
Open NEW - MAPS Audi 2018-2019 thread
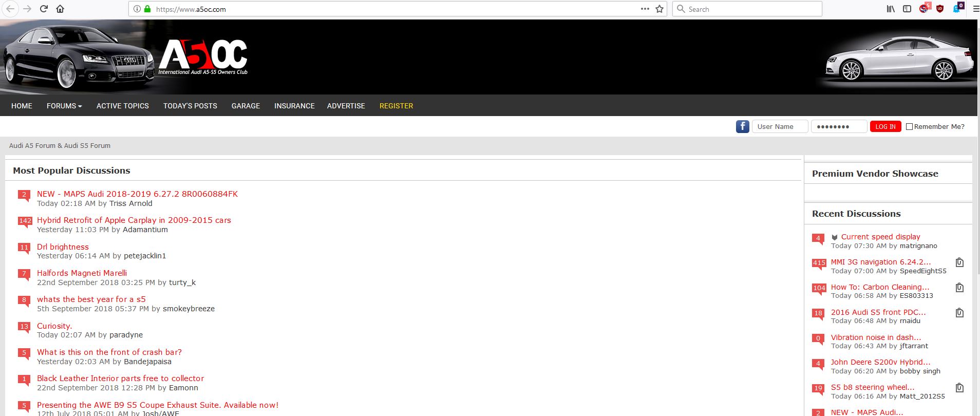[137, 194]
